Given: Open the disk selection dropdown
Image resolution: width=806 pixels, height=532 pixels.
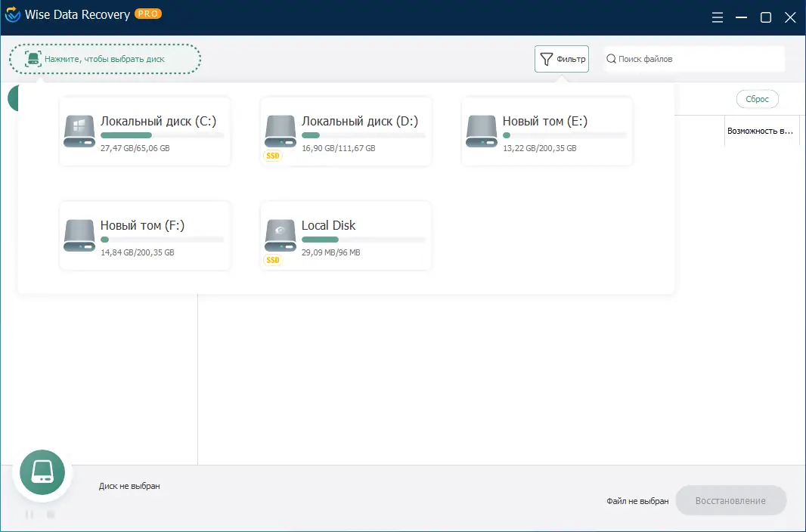Looking at the screenshot, I should click(105, 59).
